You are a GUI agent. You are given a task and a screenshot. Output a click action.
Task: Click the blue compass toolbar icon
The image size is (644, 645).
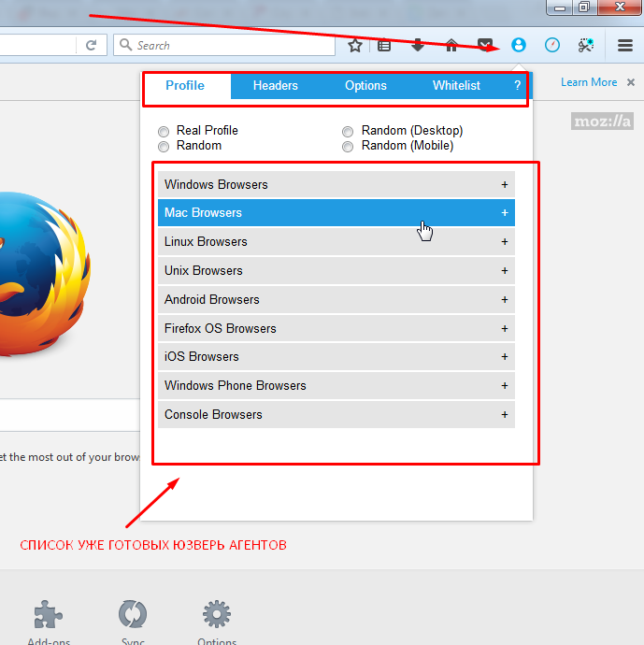pos(552,45)
